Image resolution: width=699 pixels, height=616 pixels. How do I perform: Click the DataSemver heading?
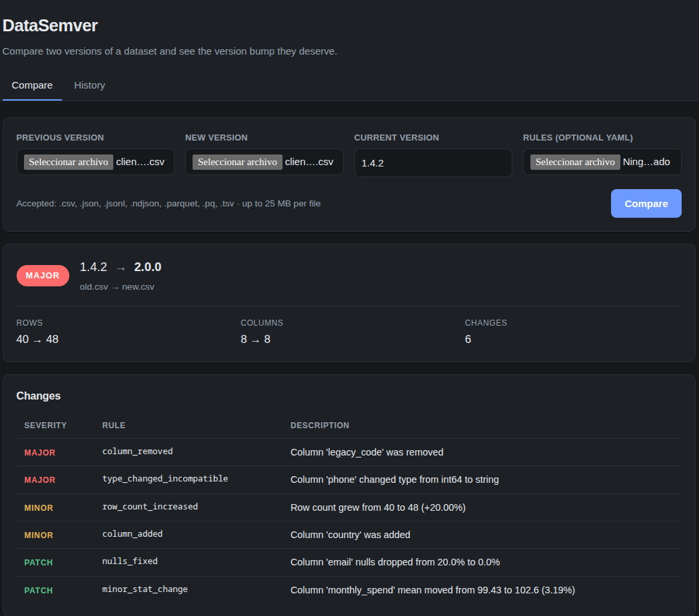pos(50,25)
